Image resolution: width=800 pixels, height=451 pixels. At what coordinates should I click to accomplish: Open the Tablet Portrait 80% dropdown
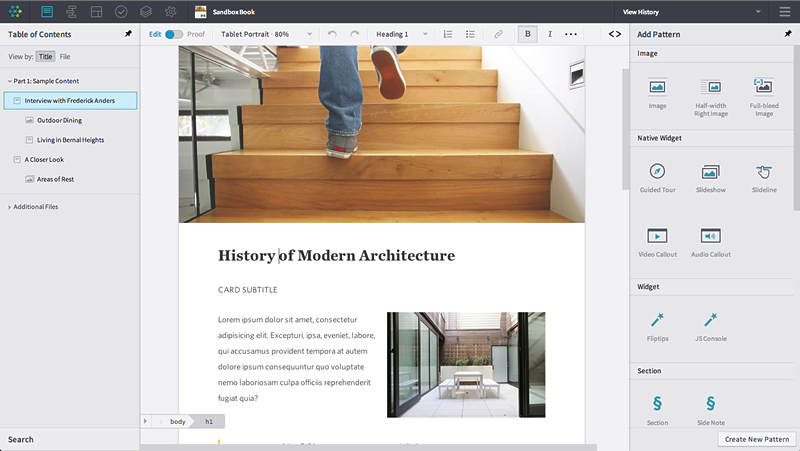266,34
